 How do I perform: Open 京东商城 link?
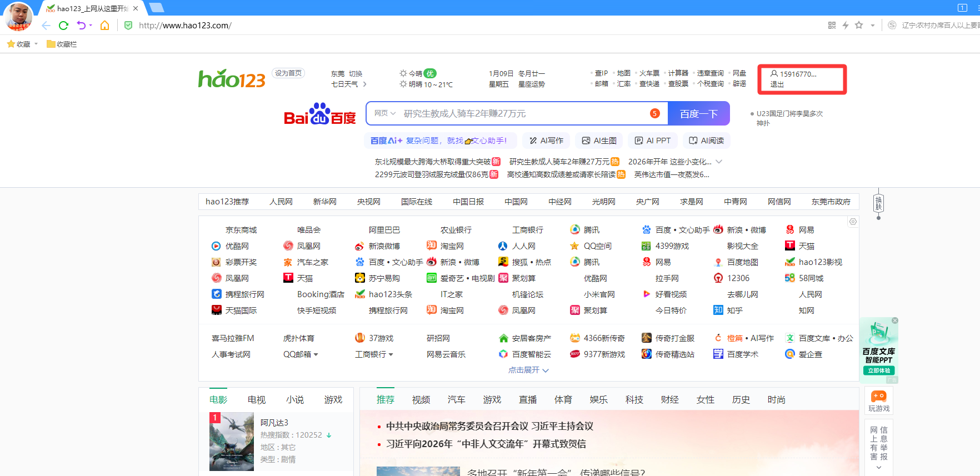(x=241, y=230)
